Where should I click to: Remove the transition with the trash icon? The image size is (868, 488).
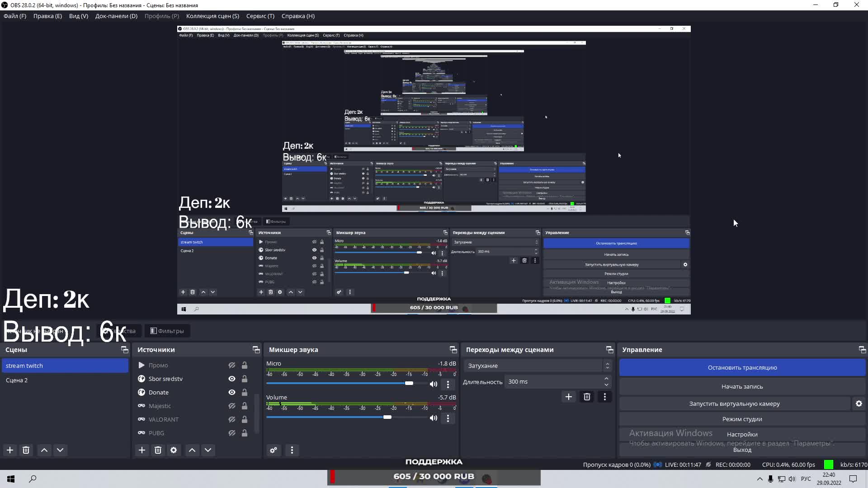pos(587,397)
